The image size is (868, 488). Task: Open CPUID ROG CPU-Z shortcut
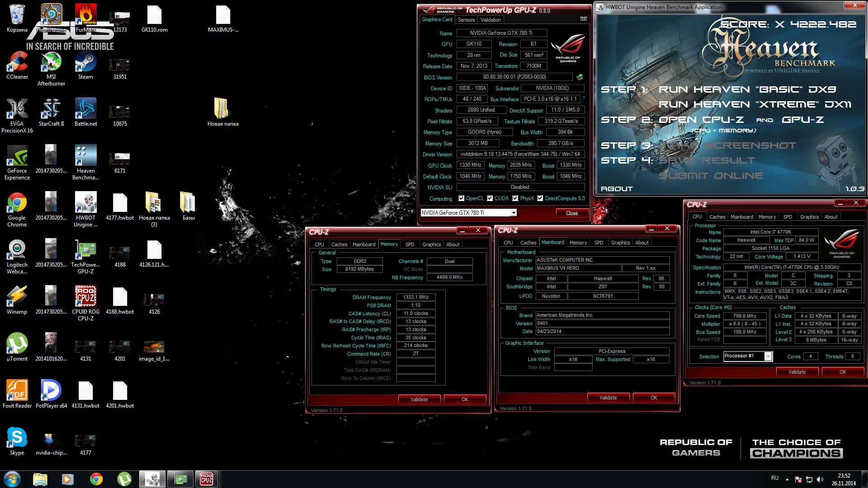(x=85, y=304)
